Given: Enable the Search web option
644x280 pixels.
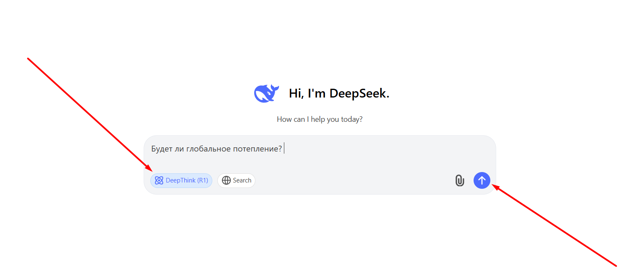Looking at the screenshot, I should tap(237, 180).
